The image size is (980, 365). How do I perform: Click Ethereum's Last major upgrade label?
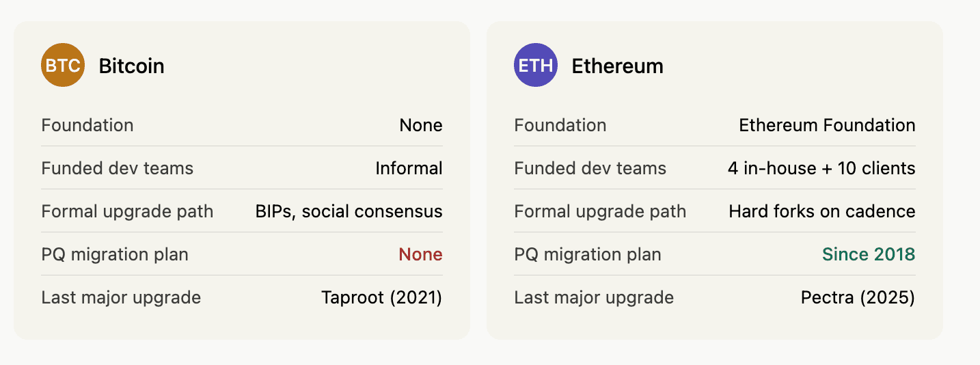[593, 297]
